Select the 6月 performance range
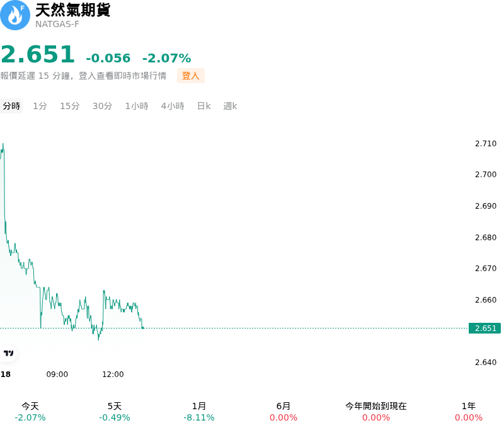Viewport: 504px width, 430px height. click(x=283, y=412)
